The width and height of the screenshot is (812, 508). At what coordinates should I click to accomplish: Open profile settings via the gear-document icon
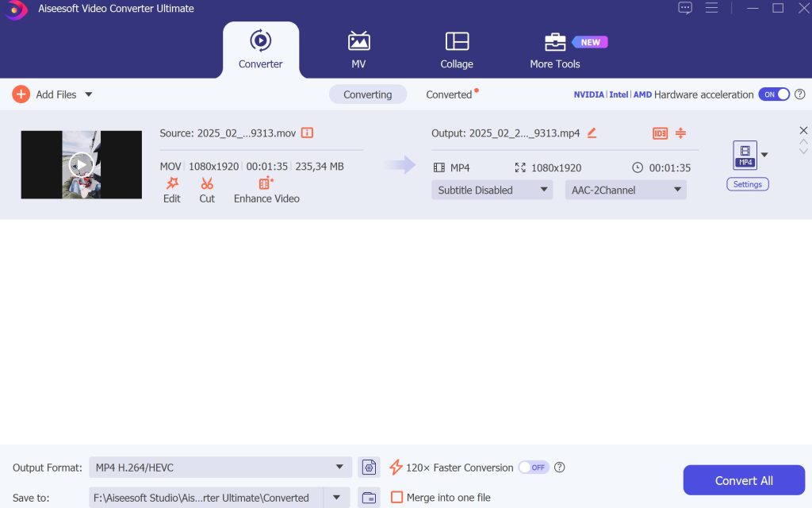pos(369,467)
